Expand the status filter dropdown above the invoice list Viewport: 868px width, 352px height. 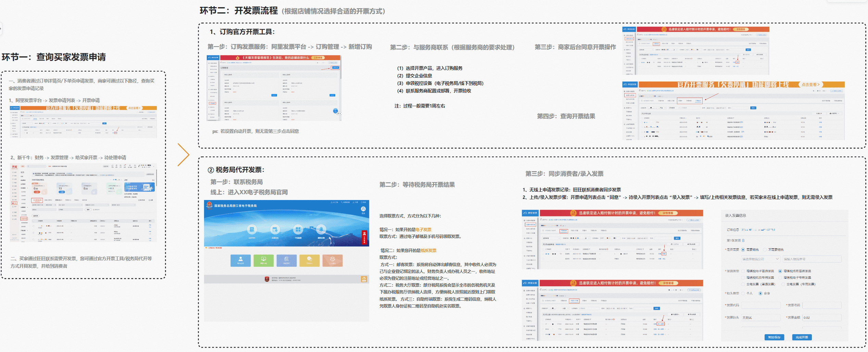(x=552, y=238)
